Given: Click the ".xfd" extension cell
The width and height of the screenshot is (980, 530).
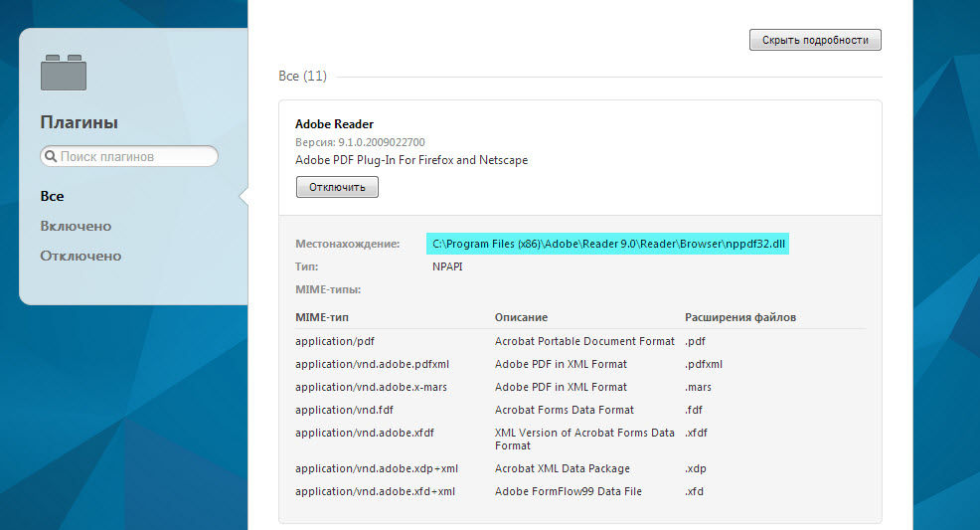Looking at the screenshot, I should point(695,492).
